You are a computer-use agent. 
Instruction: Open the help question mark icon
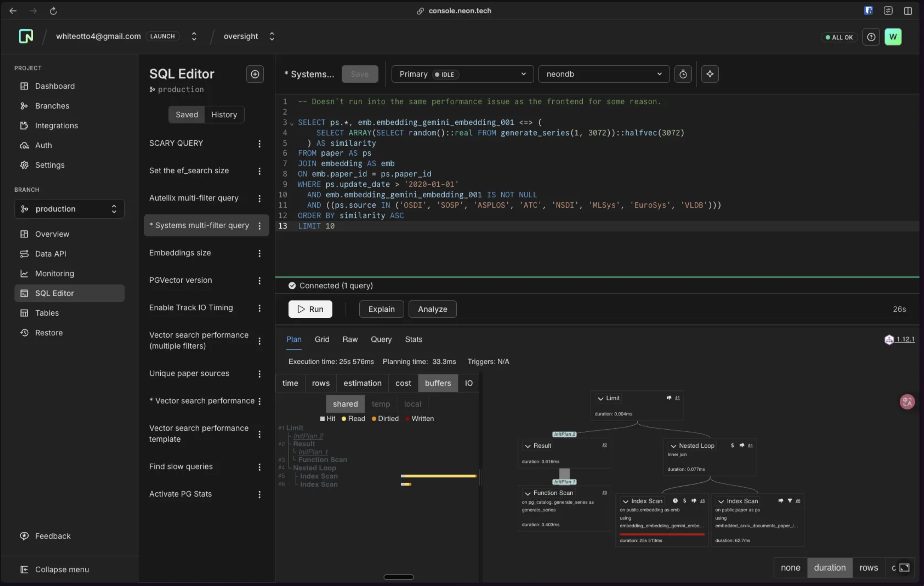point(871,37)
